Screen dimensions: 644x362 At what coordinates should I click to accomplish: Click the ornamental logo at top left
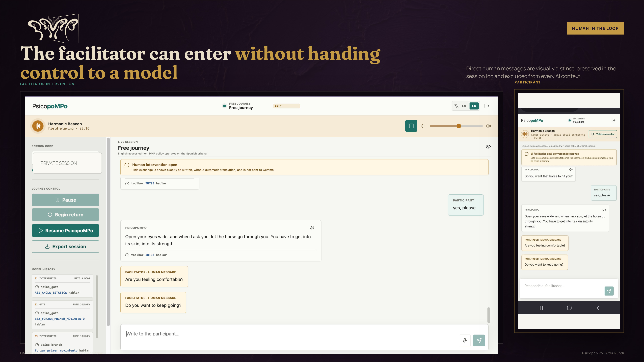point(53,28)
